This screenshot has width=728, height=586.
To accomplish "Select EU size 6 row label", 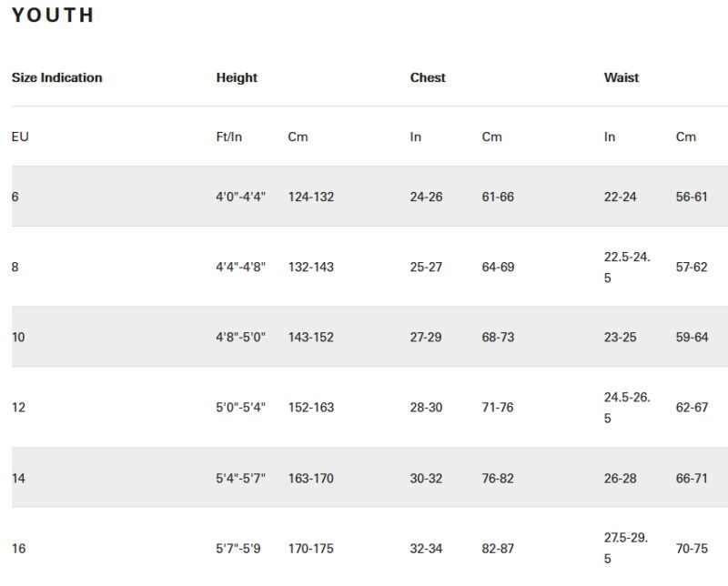I will click(x=15, y=197).
